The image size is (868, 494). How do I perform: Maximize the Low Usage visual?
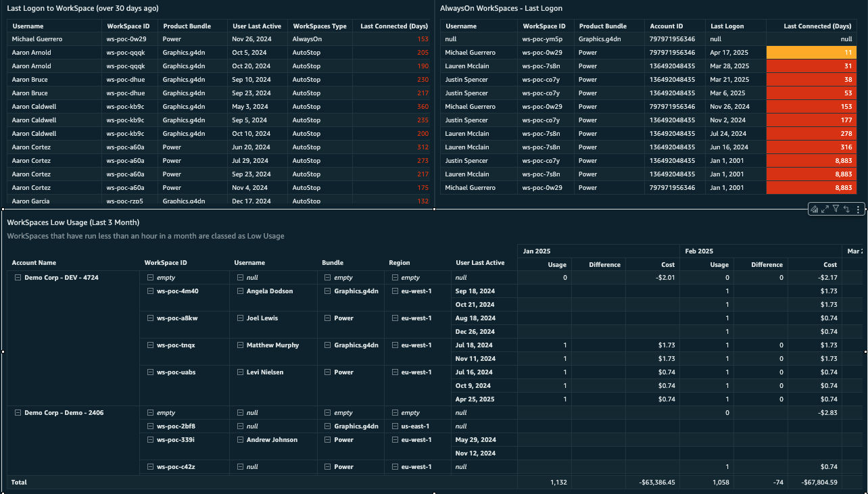point(825,209)
